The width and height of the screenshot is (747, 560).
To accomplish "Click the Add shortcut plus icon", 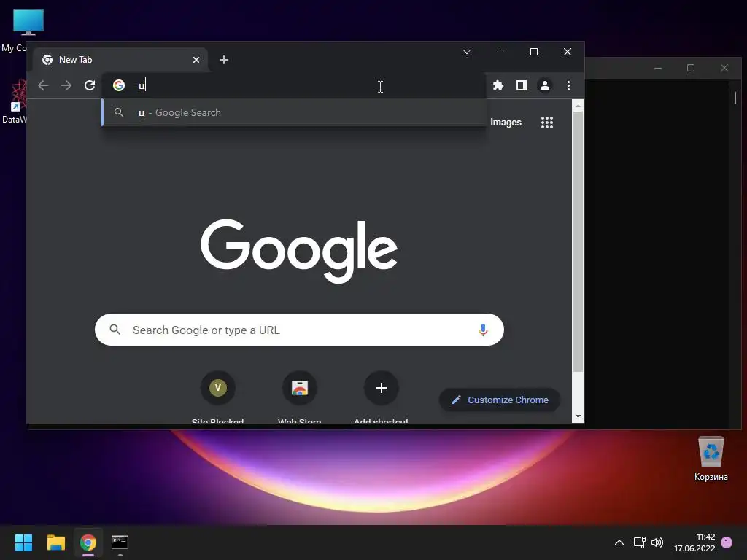I will click(x=381, y=388).
